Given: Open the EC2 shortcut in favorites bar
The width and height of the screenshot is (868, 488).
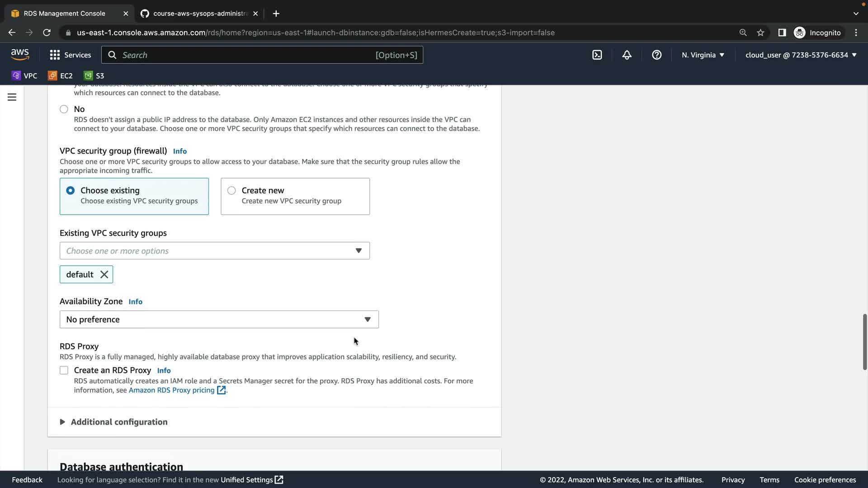Looking at the screenshot, I should coord(61,75).
